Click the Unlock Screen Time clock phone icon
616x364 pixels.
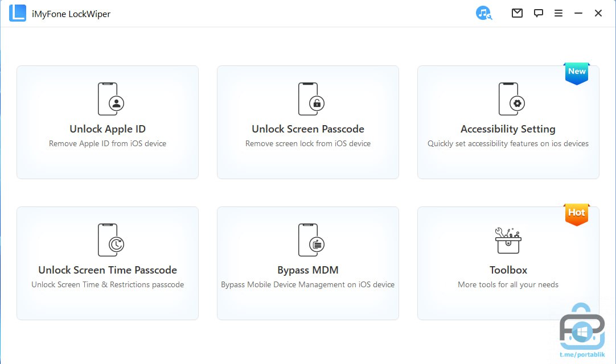111,240
